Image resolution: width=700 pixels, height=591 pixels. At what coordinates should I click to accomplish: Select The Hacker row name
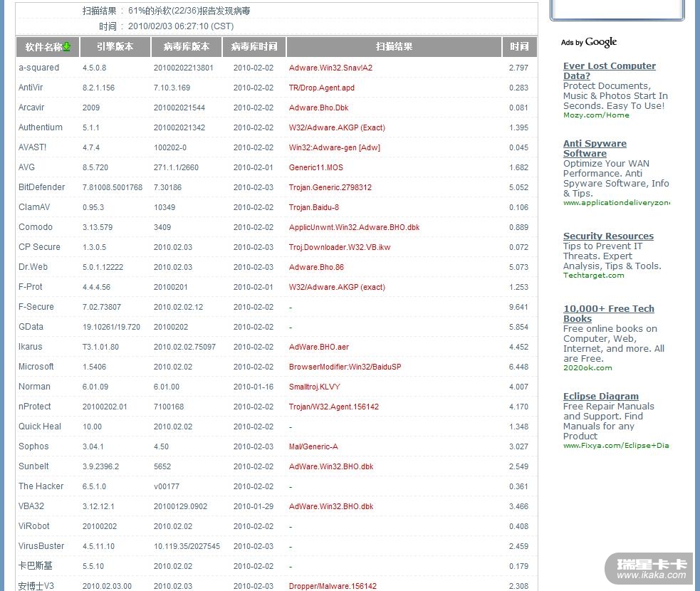(x=41, y=486)
